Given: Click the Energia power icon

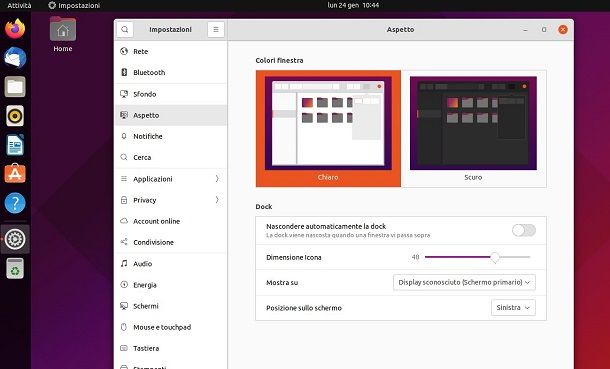Looking at the screenshot, I should point(124,285).
